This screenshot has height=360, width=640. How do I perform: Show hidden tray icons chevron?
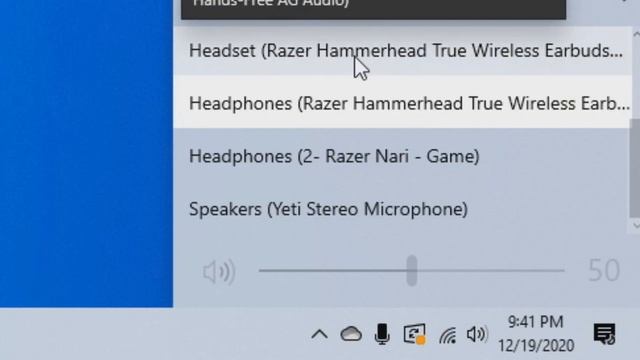pos(319,335)
